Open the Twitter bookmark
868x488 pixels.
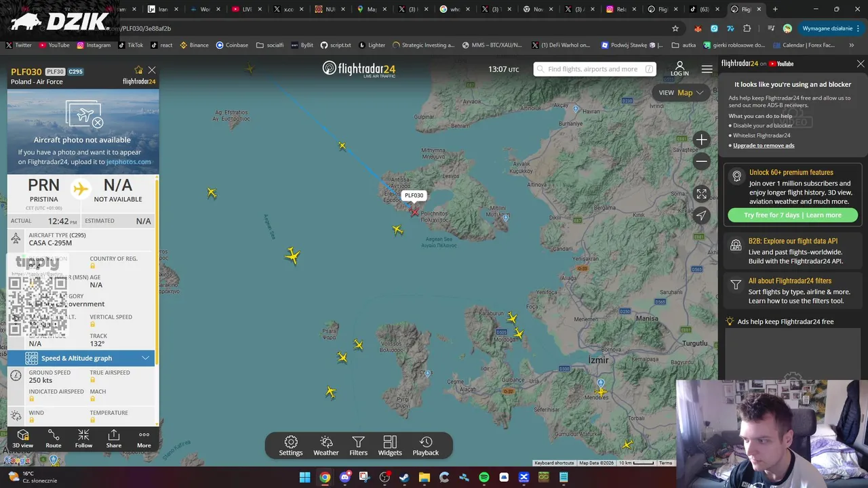pyautogui.click(x=19, y=45)
